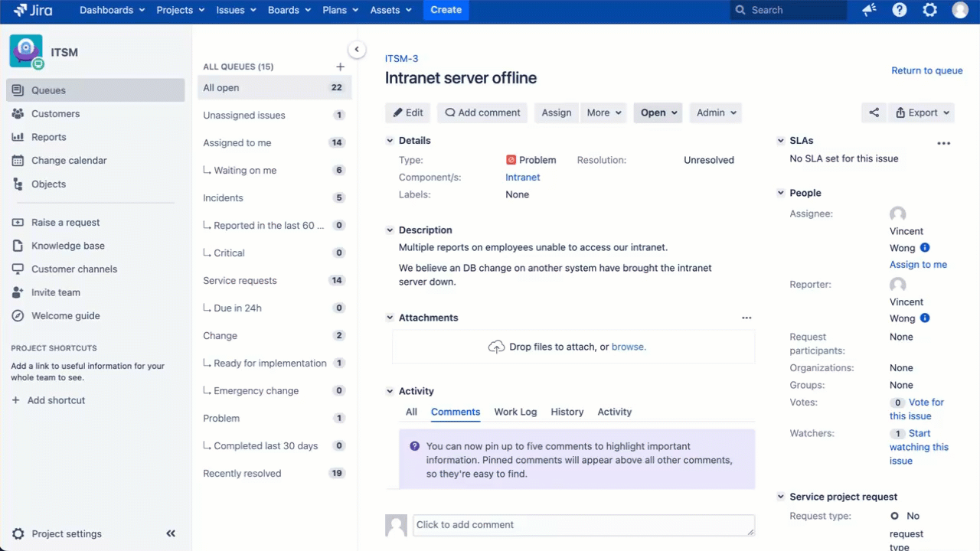Open the Open status dropdown
This screenshot has width=980, height=551.
[658, 112]
